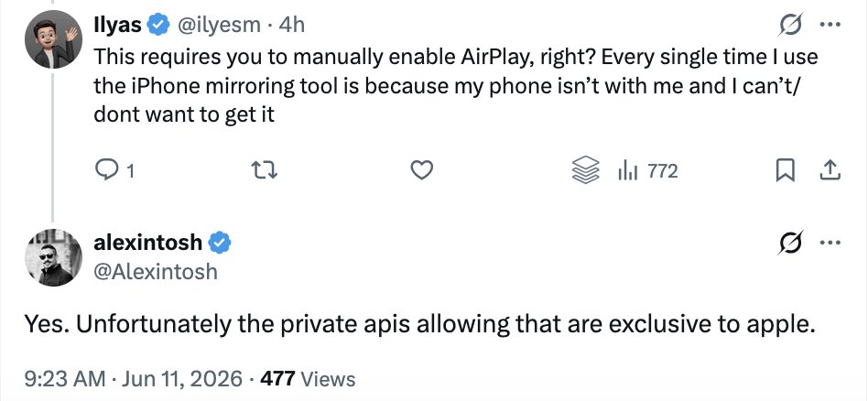868x401 pixels.
Task: Share Ilyas's tweet using the upload arrow icon
Action: click(x=830, y=170)
